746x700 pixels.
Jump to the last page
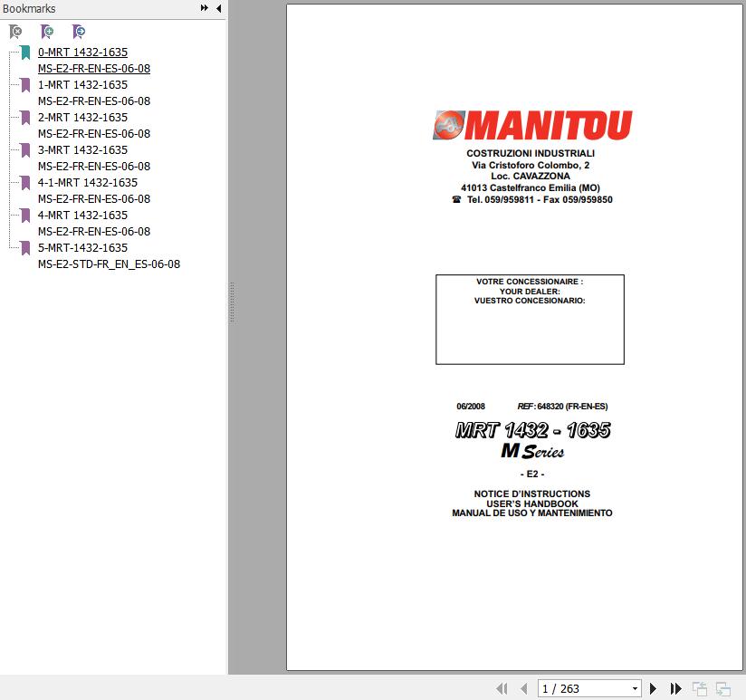tap(675, 688)
